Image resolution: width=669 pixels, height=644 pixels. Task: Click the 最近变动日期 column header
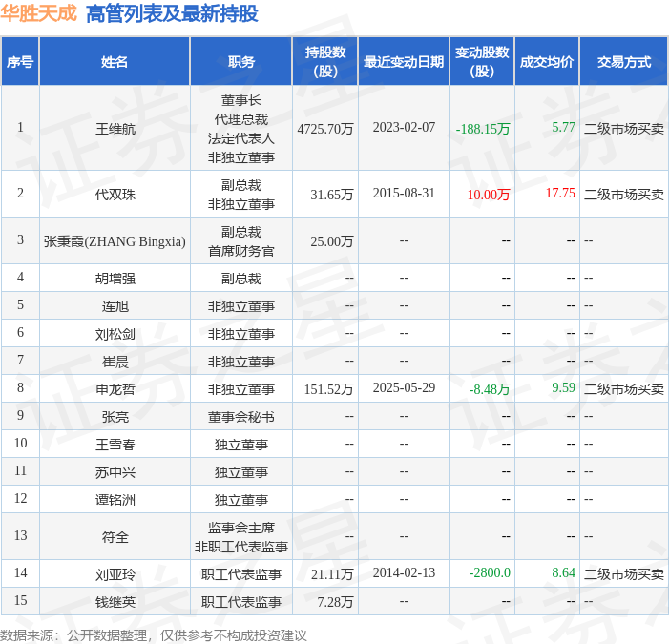(x=404, y=61)
